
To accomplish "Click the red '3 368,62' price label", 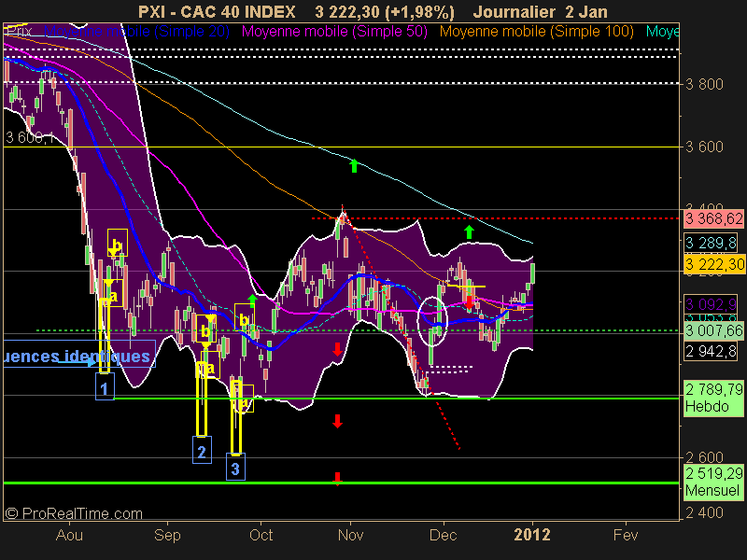I will pyautogui.click(x=714, y=219).
